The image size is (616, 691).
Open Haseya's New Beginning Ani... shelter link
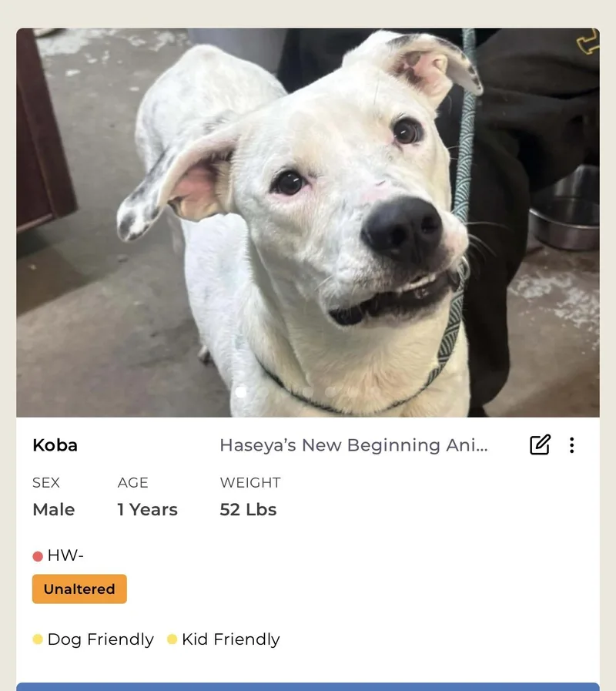353,445
